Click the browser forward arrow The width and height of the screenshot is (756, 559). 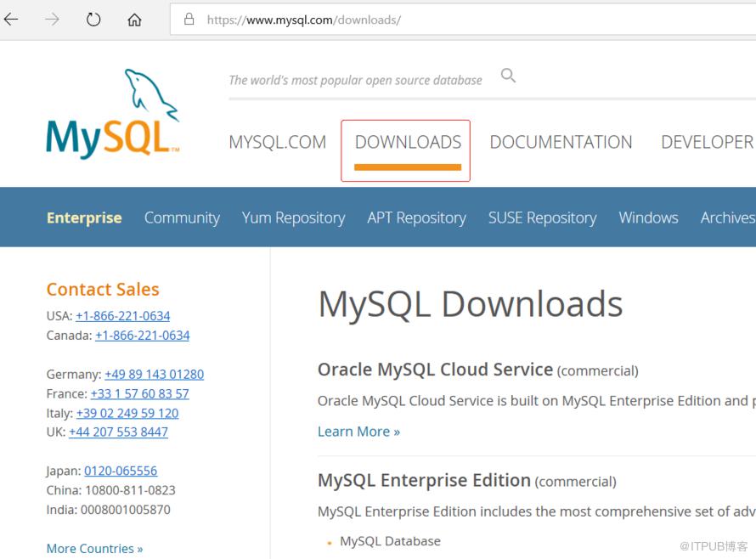point(52,20)
